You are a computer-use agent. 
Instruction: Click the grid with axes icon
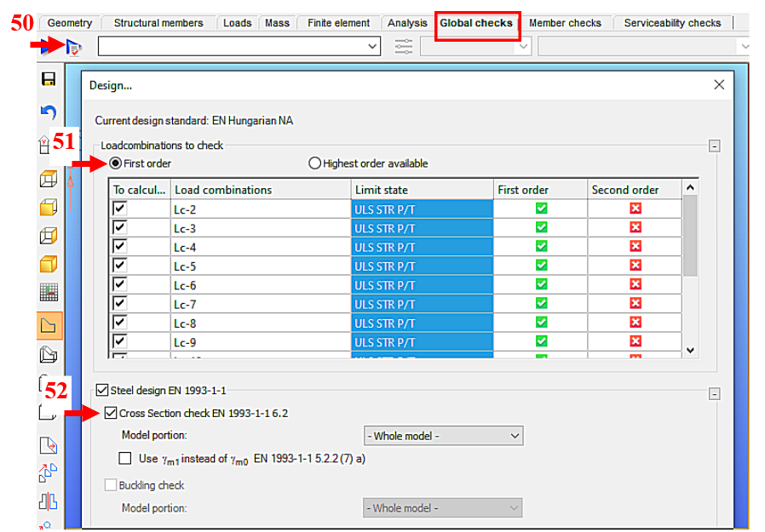pos(49,293)
